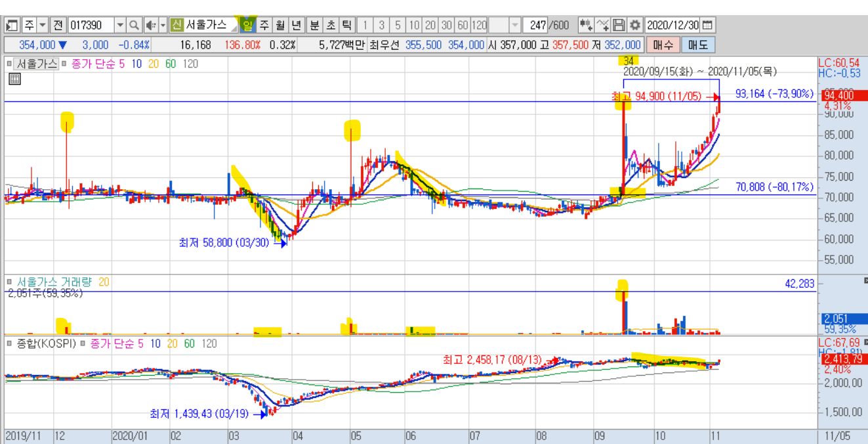Select interval 1 button
868x444 pixels.
click(365, 25)
